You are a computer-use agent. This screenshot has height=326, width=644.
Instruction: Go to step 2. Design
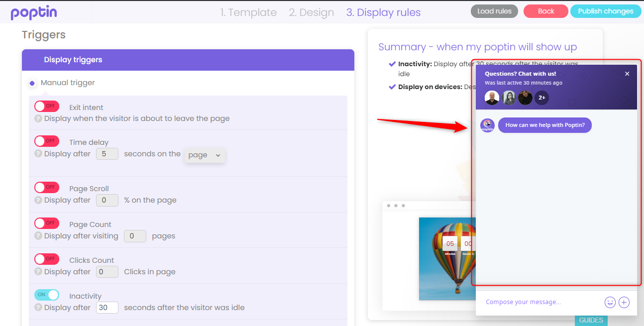point(312,12)
